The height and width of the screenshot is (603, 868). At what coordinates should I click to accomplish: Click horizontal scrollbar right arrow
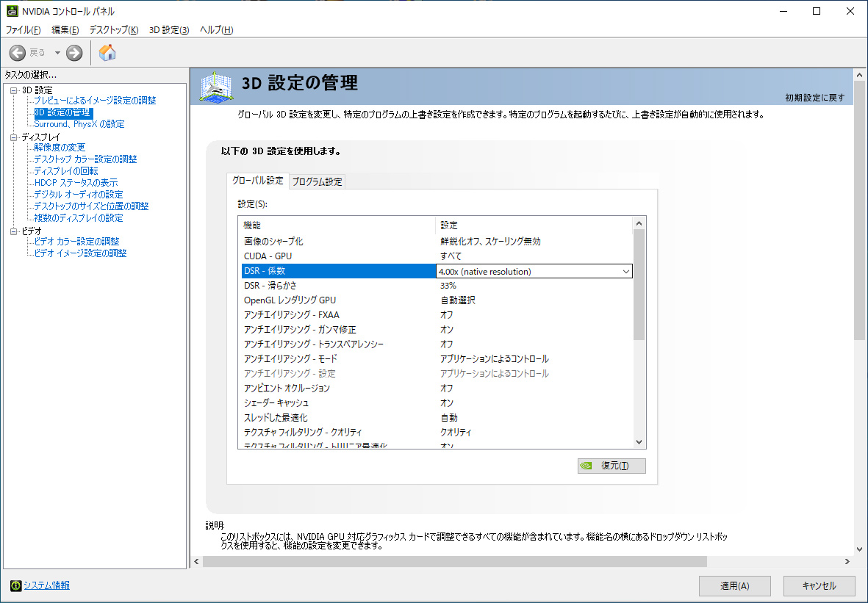847,562
